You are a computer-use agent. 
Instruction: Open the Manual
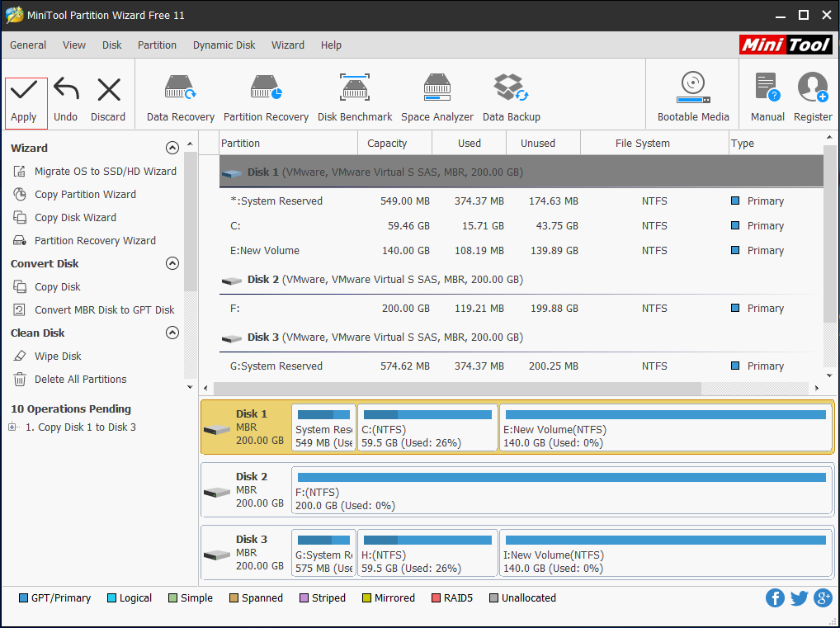tap(767, 97)
